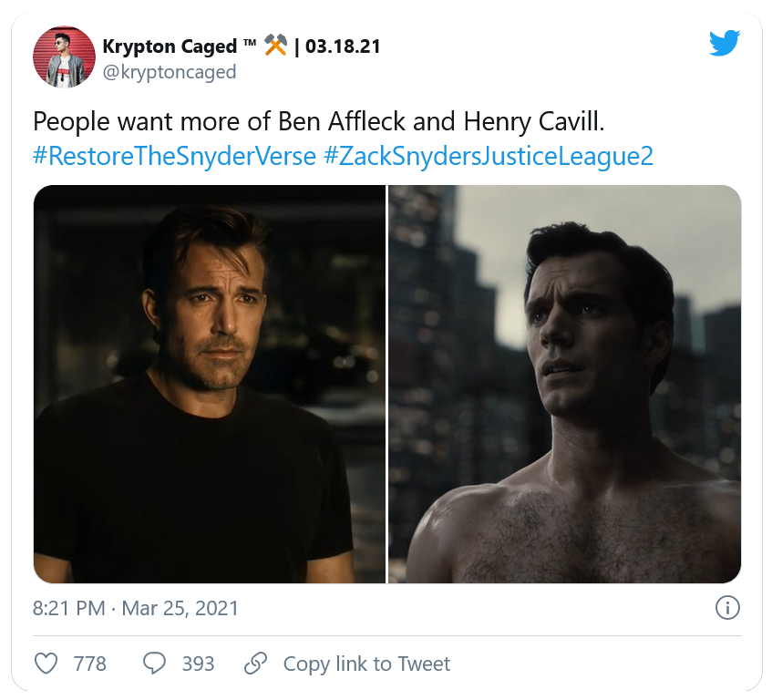Screen dimensions: 772x700
Task: Click the 393 replies count
Action: (198, 664)
